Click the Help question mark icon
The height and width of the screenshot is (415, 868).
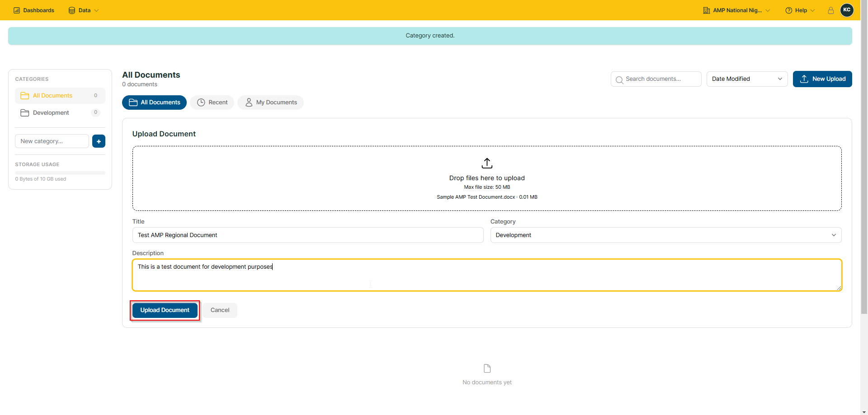pyautogui.click(x=789, y=10)
